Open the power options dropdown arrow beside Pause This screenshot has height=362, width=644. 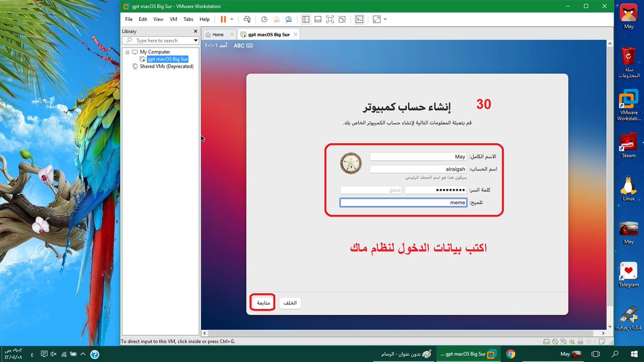232,19
